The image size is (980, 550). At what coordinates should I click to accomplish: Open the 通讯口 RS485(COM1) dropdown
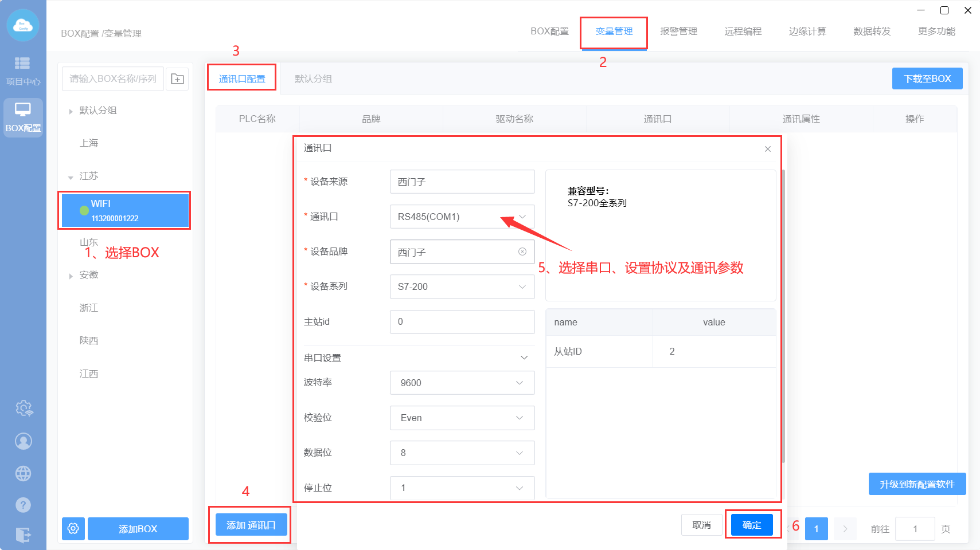click(462, 217)
